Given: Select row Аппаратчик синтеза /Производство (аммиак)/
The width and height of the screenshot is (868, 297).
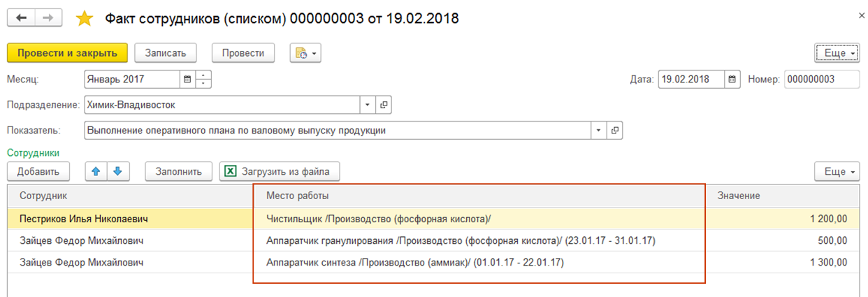Looking at the screenshot, I should pos(415,263).
